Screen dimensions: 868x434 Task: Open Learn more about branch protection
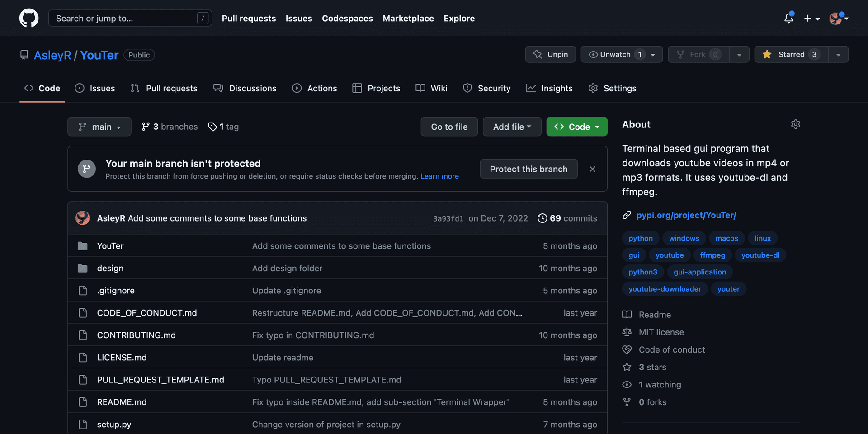click(x=439, y=176)
